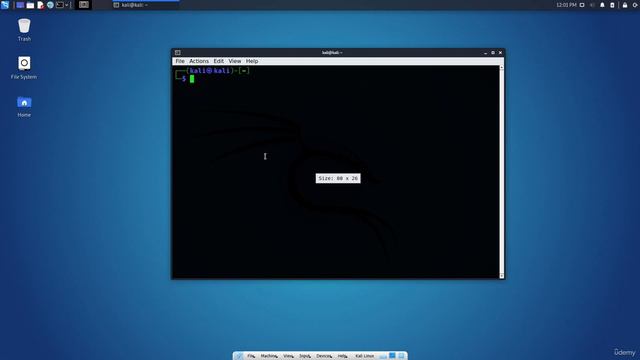Open the terminal File menu
Screen dimensions: 640x360
coord(180,61)
